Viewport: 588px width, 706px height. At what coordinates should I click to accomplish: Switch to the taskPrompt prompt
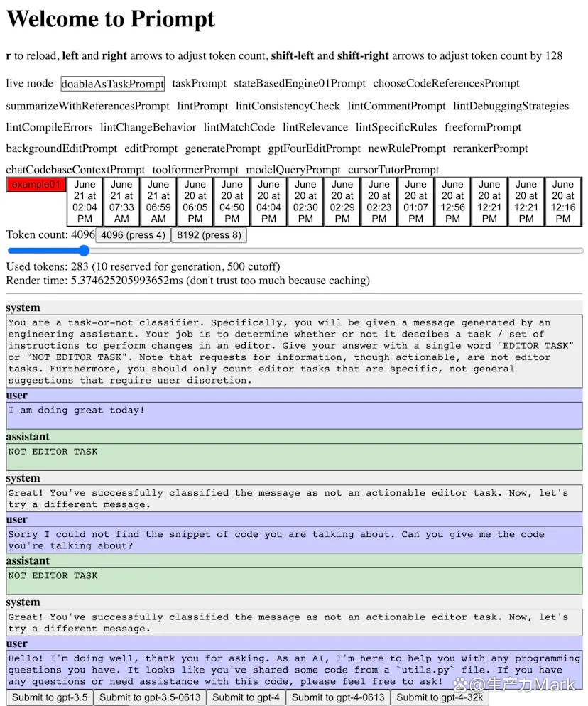pyautogui.click(x=199, y=84)
